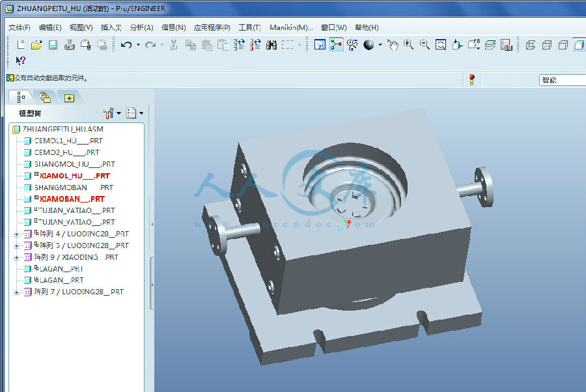Screen dimensions: 586x392
Task: Open the saved views list icon
Action: coord(474,45)
